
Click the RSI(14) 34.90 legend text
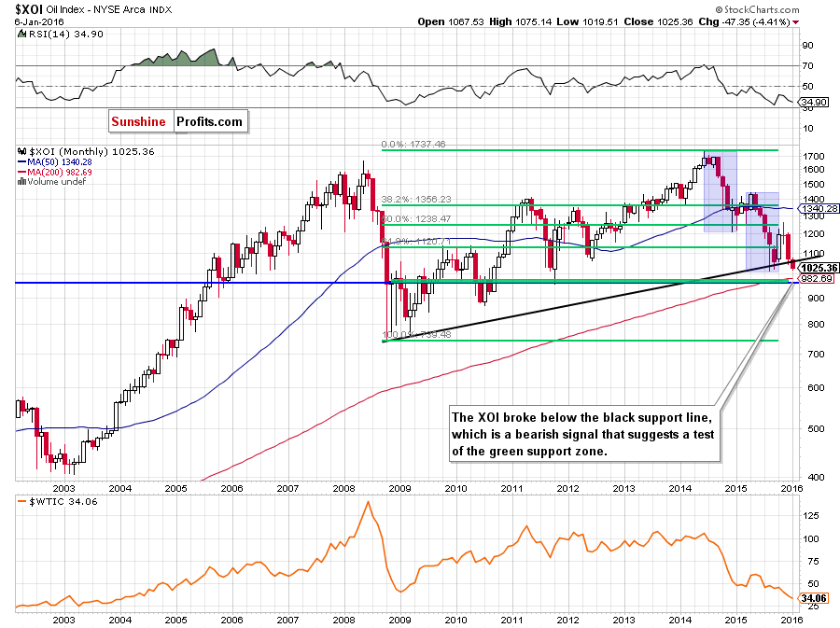[x=65, y=34]
